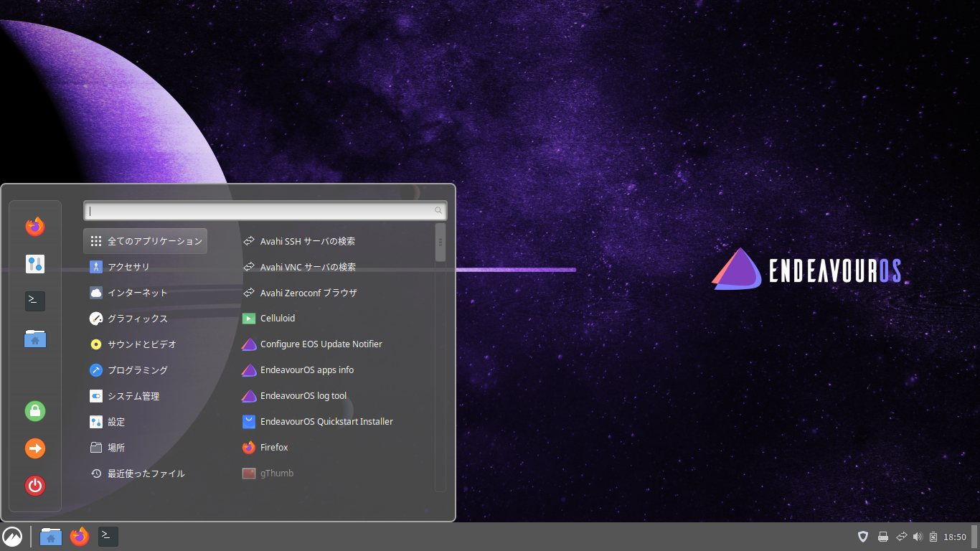
Task: Show the プログラミング category
Action: click(x=146, y=370)
